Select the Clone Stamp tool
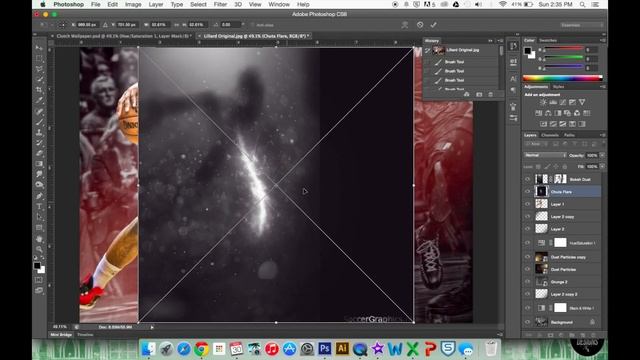640x360 pixels. coord(39,132)
